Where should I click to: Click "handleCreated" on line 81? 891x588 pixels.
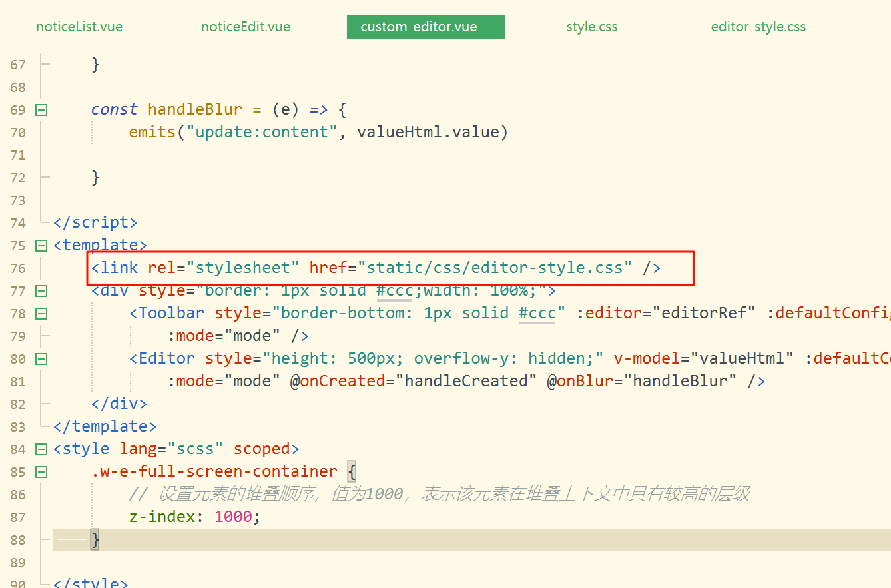click(x=466, y=381)
